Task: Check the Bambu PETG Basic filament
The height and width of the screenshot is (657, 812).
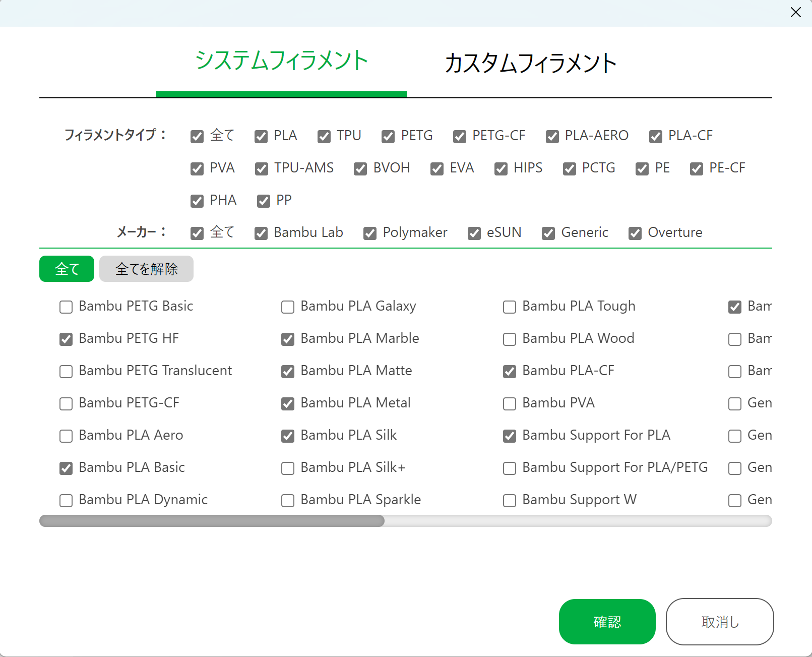Action: coord(66,307)
